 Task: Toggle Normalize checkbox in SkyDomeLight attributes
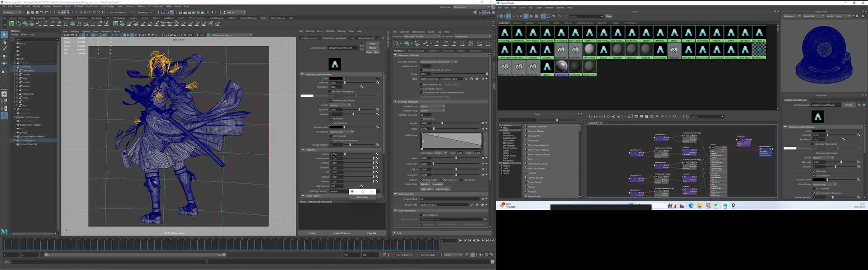pos(331,118)
